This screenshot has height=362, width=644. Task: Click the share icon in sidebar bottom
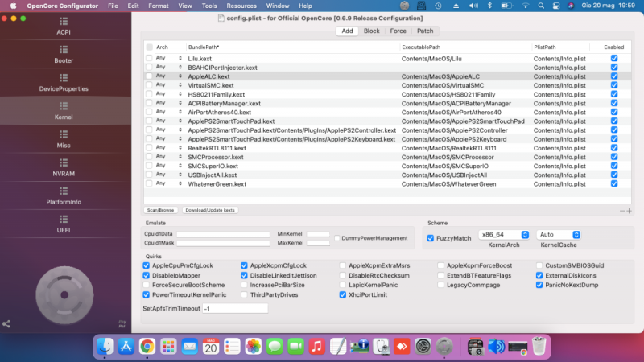7,324
